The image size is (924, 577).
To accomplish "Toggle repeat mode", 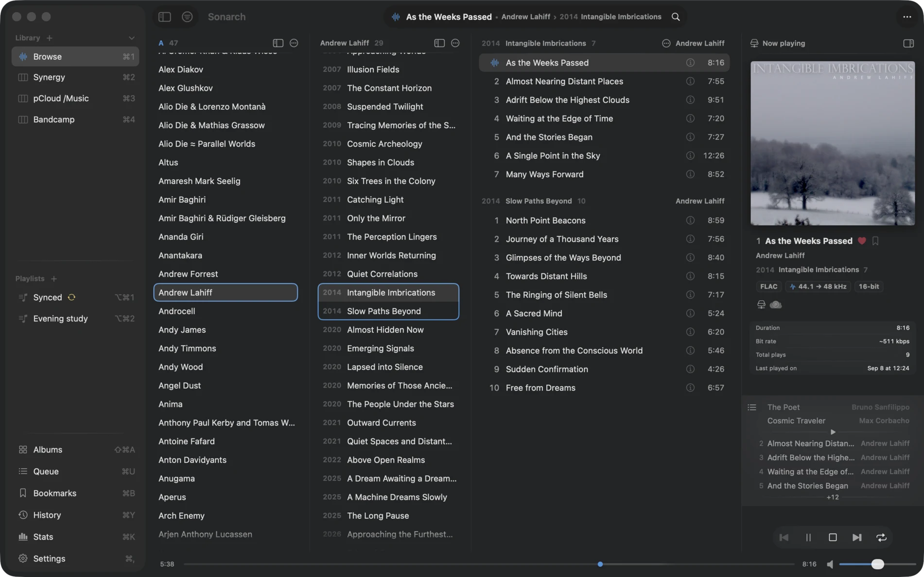I will click(881, 537).
